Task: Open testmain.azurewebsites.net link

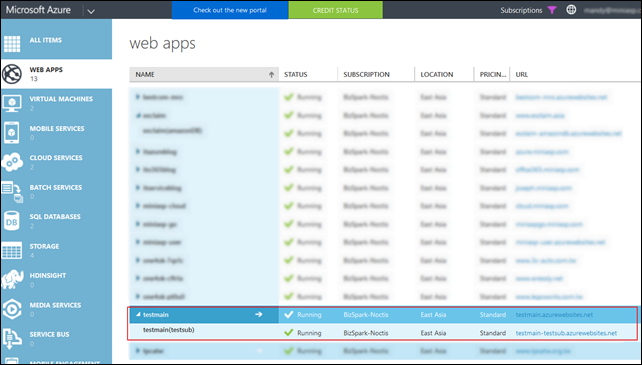Action: [554, 315]
